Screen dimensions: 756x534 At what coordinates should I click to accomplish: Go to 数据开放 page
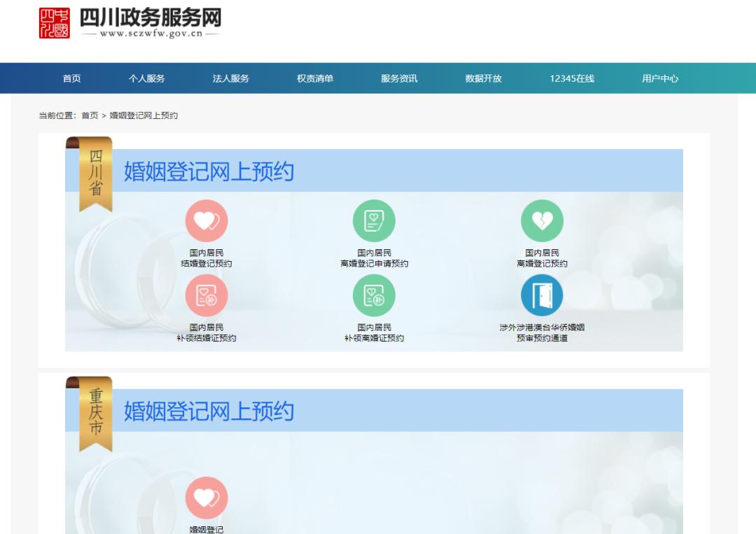pyautogui.click(x=481, y=78)
